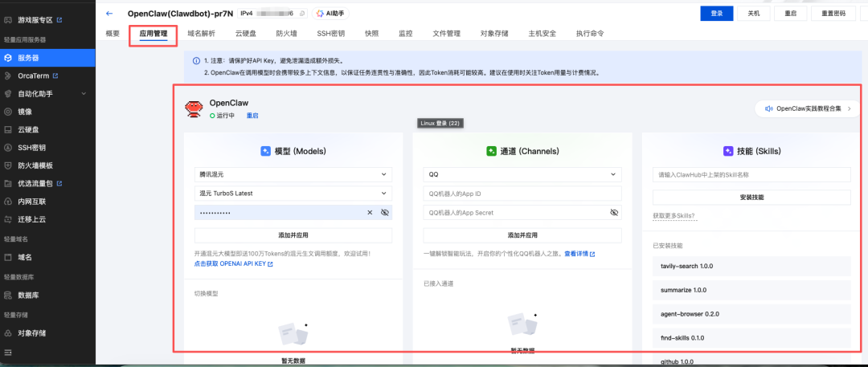The height and width of the screenshot is (367, 868).
Task: Open the 快照 tab
Action: coord(372,34)
